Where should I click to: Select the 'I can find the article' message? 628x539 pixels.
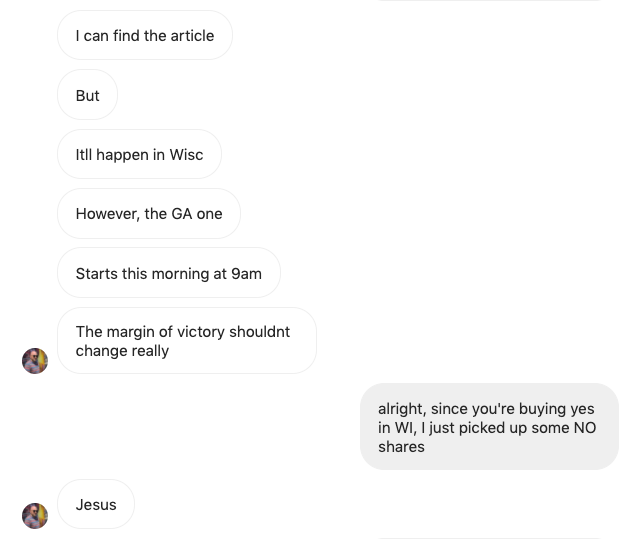pos(145,36)
